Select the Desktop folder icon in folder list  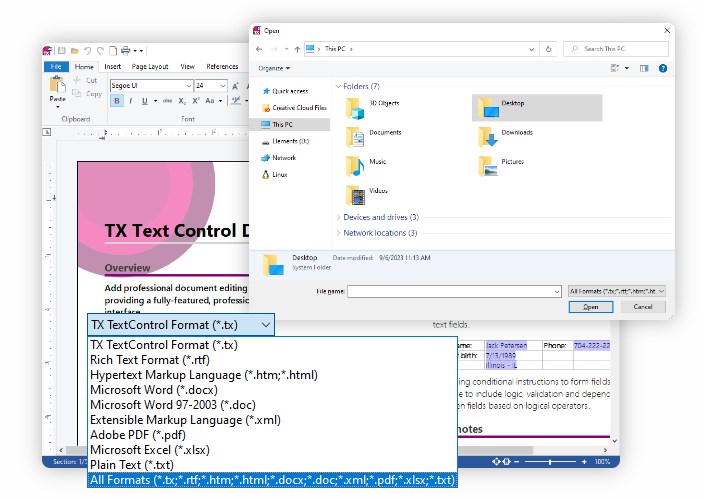pyautogui.click(x=488, y=108)
